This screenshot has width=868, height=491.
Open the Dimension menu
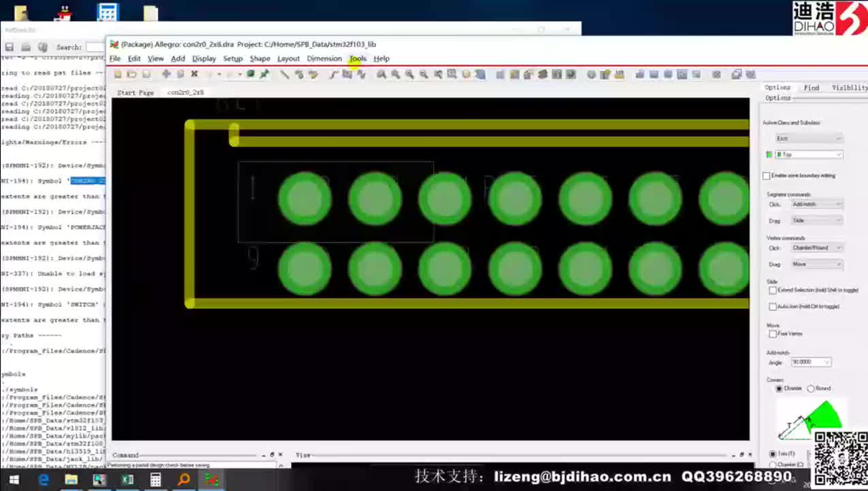tap(324, 59)
